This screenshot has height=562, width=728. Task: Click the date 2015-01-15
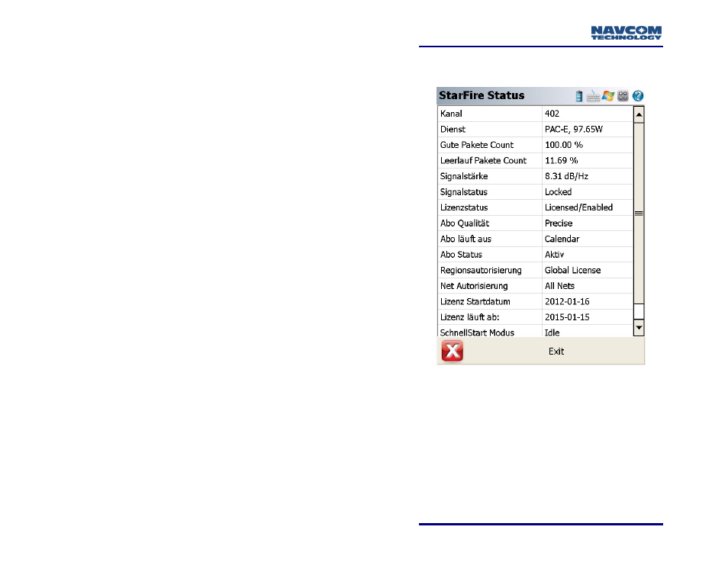coord(567,317)
